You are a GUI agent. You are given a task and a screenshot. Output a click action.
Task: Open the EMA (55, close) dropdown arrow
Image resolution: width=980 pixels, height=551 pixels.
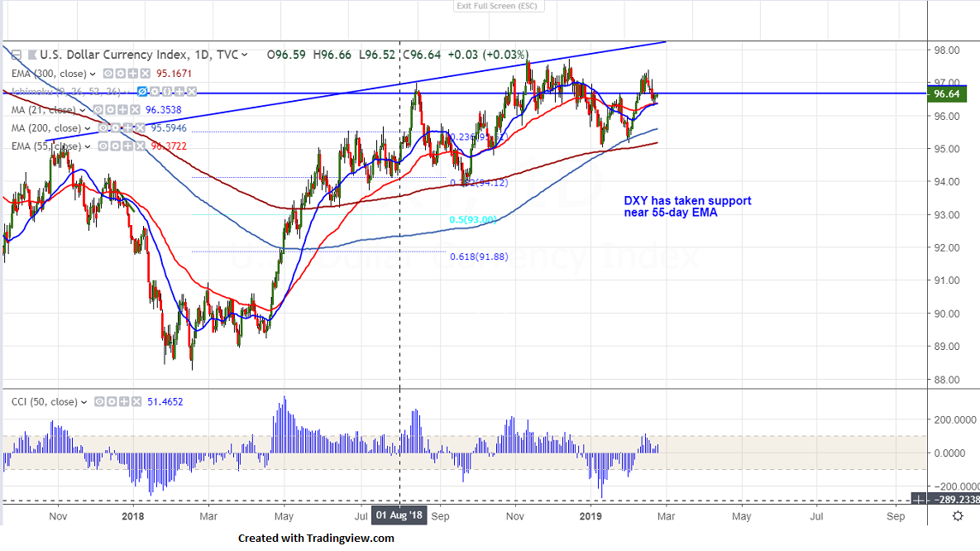[x=88, y=146]
